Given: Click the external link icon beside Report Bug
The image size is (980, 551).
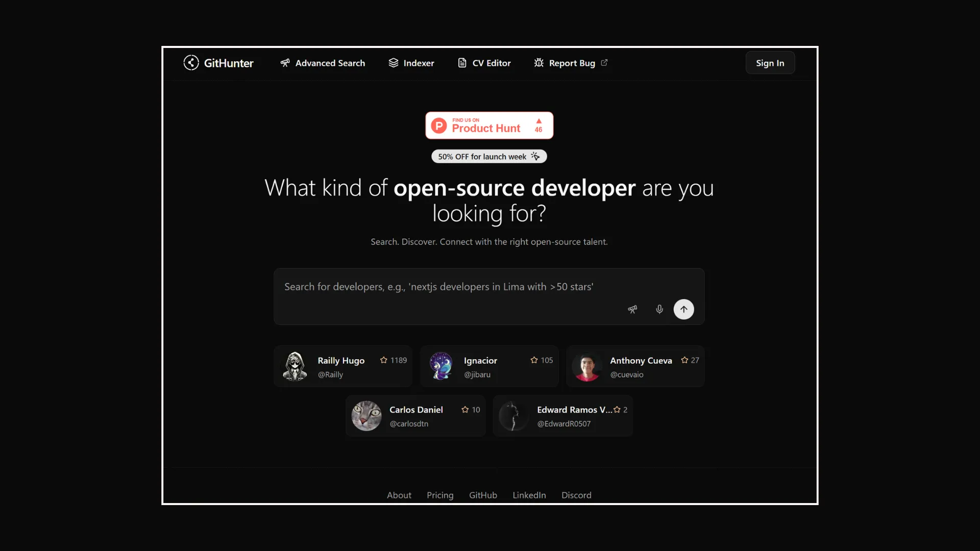Looking at the screenshot, I should [x=604, y=63].
